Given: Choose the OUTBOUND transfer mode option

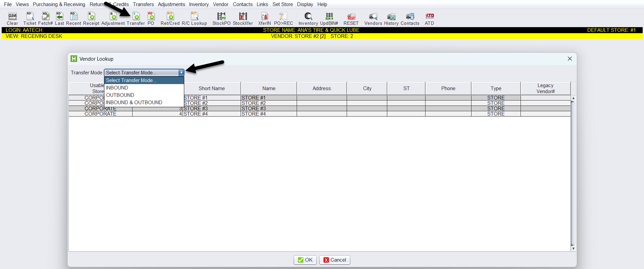Looking at the screenshot, I should pyautogui.click(x=120, y=95).
